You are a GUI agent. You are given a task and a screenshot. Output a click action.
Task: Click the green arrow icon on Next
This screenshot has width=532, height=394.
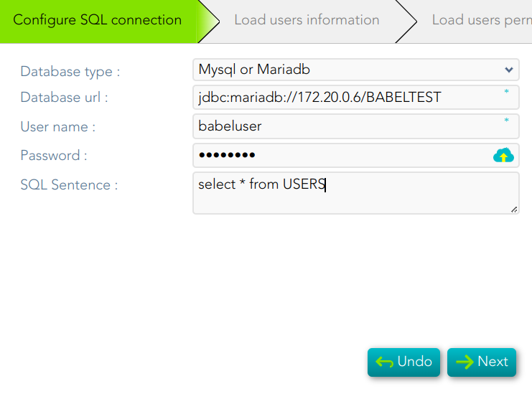(465, 362)
